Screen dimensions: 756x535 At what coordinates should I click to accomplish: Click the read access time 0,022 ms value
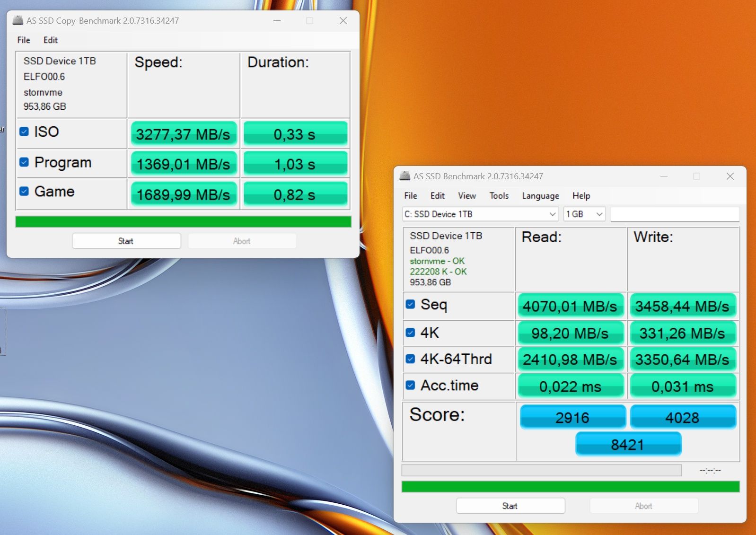tap(571, 386)
